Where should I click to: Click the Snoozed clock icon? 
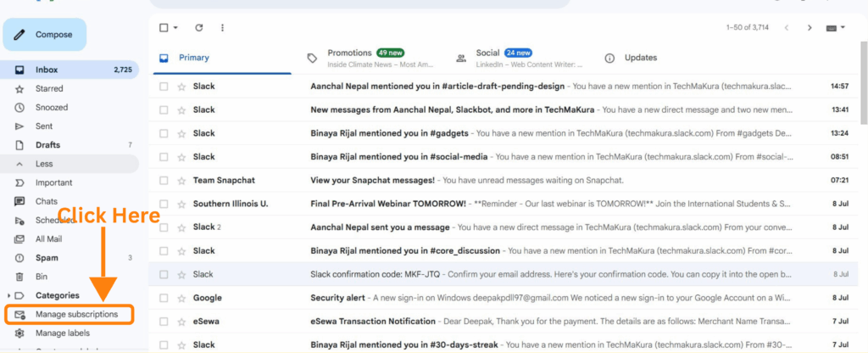pyautogui.click(x=19, y=108)
